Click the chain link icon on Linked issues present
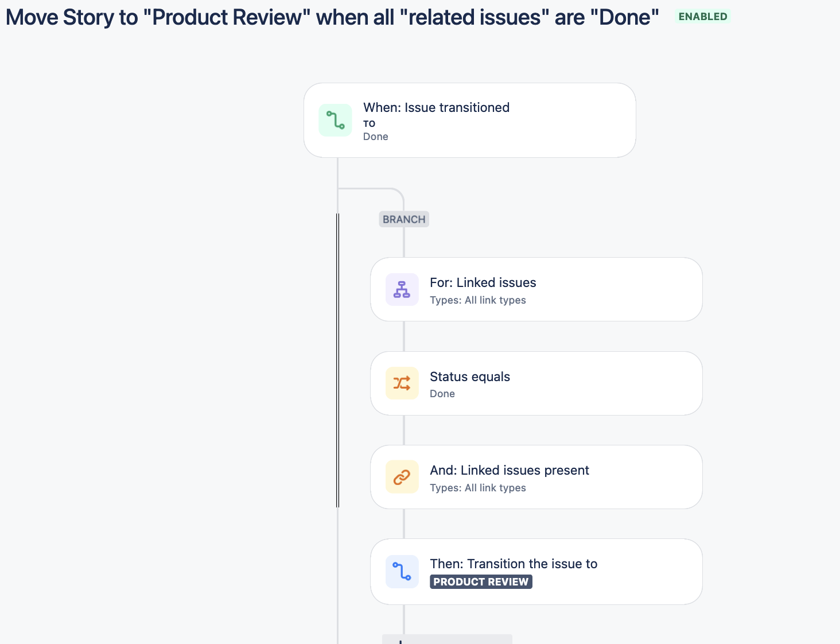The width and height of the screenshot is (840, 644). (402, 477)
